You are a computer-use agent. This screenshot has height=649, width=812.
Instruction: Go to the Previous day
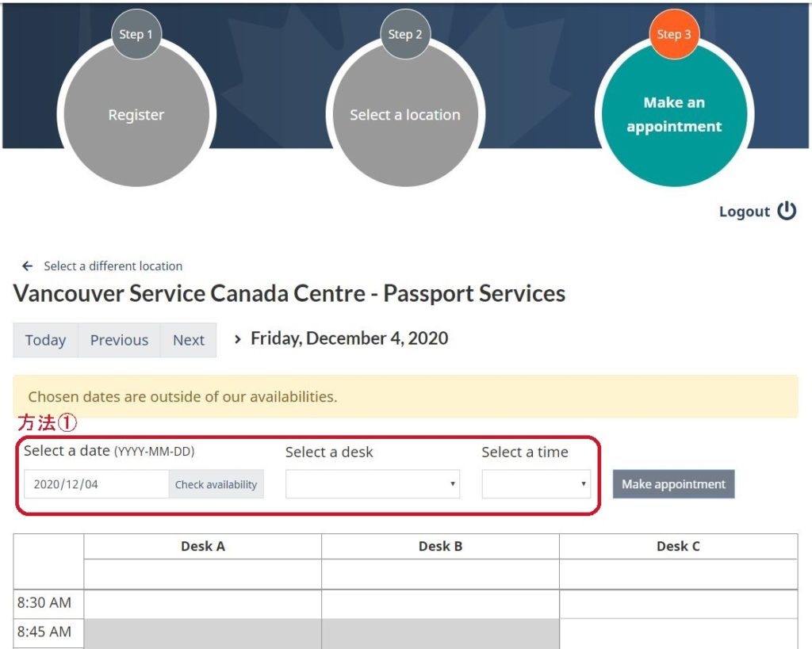click(119, 340)
